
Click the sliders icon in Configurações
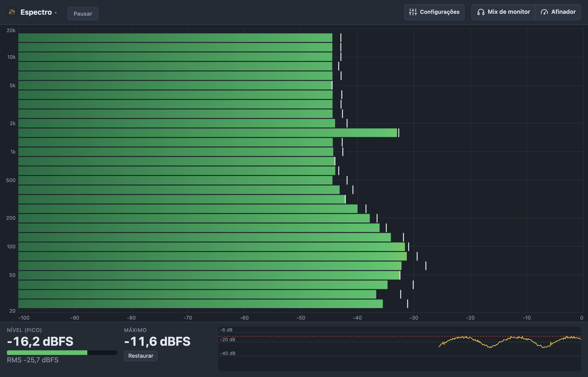tap(413, 12)
